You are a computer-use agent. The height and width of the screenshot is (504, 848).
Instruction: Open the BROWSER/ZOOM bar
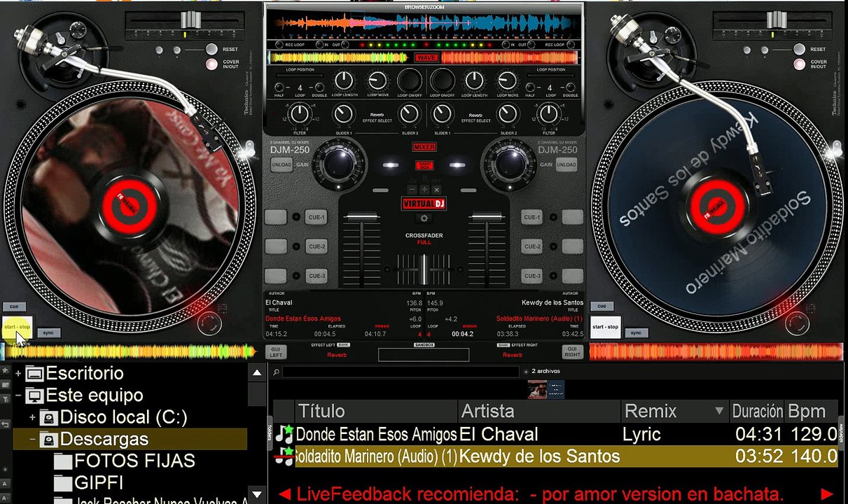424,7
